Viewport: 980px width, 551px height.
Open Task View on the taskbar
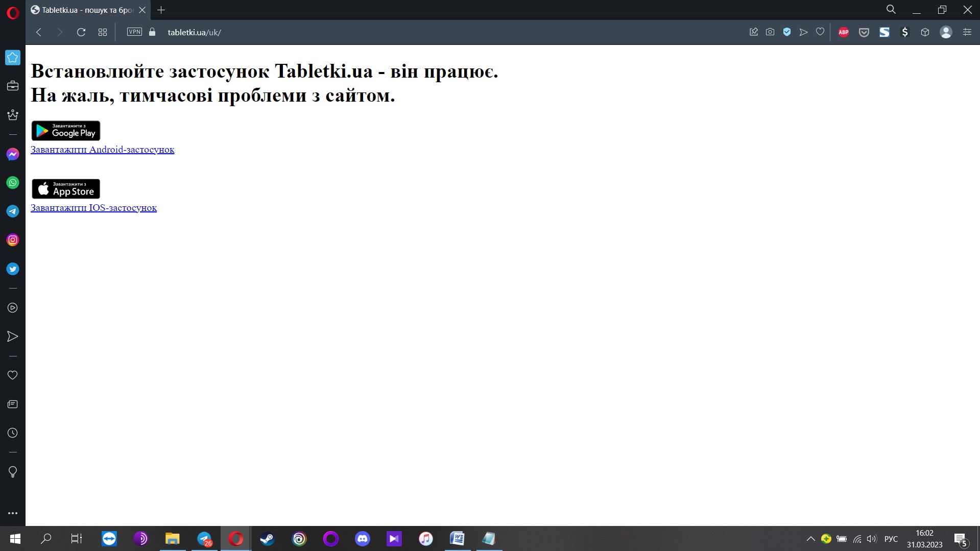pyautogui.click(x=77, y=539)
